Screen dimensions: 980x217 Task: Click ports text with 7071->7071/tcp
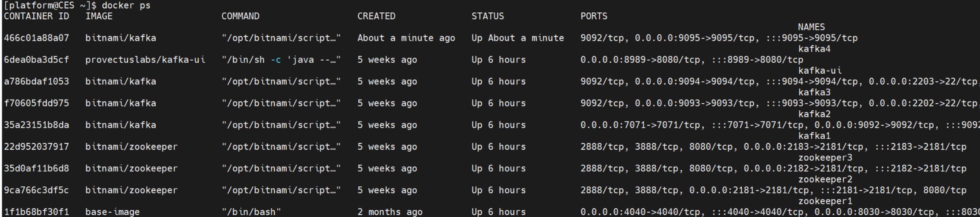point(780,125)
